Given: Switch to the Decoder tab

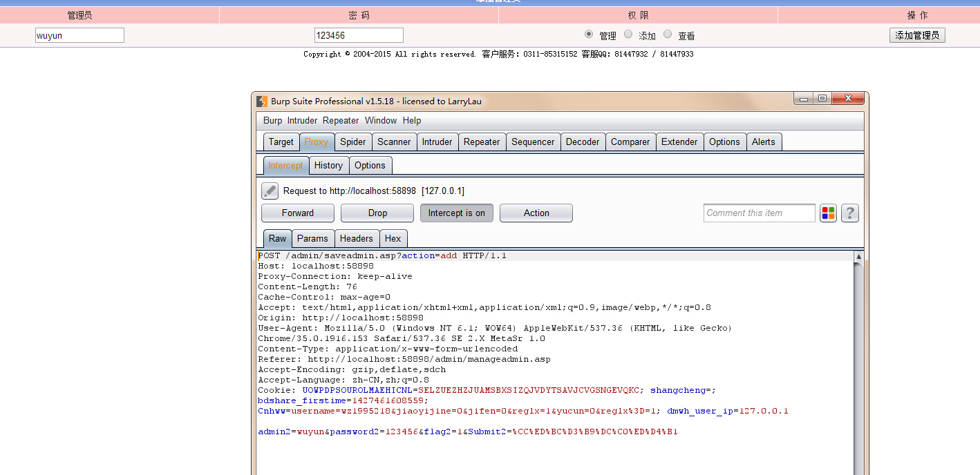Looking at the screenshot, I should click(x=583, y=142).
